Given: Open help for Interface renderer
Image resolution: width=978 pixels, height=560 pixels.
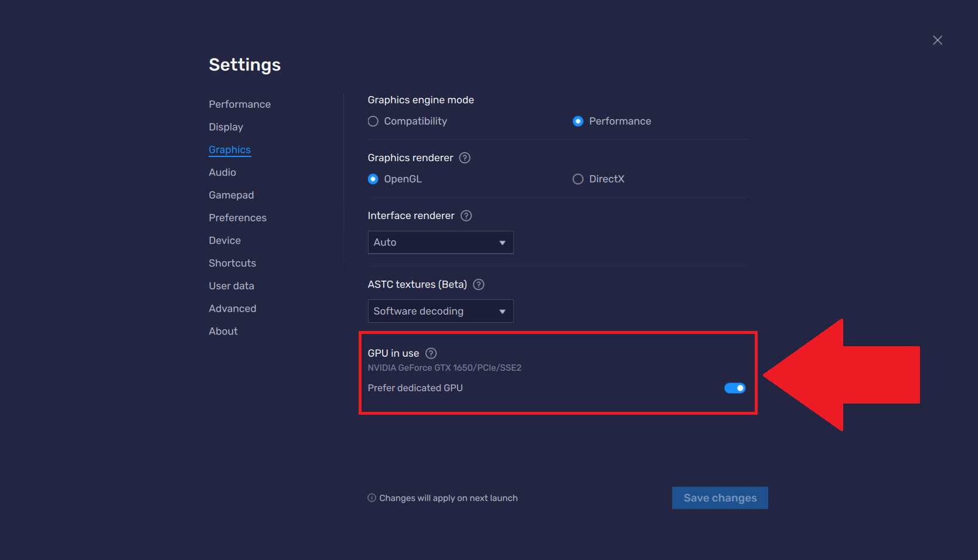Looking at the screenshot, I should pyautogui.click(x=466, y=216).
